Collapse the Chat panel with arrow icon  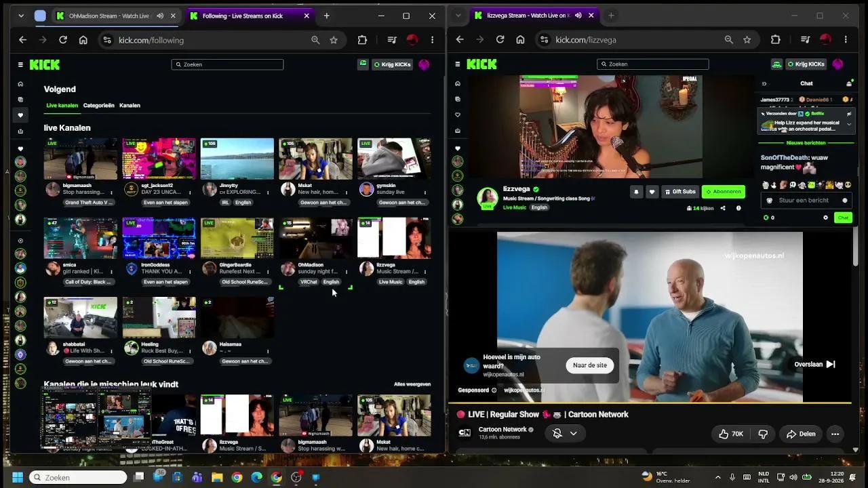(x=764, y=83)
